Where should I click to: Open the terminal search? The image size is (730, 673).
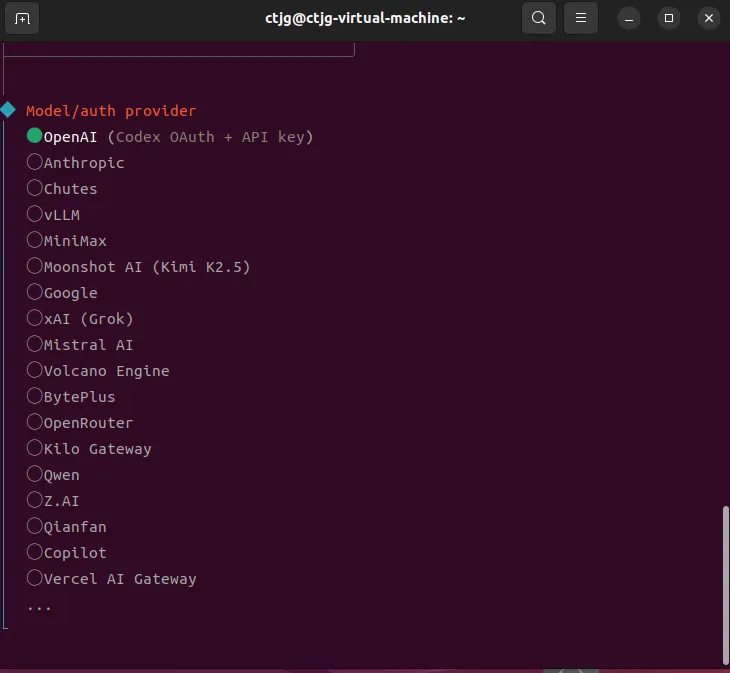click(x=539, y=18)
